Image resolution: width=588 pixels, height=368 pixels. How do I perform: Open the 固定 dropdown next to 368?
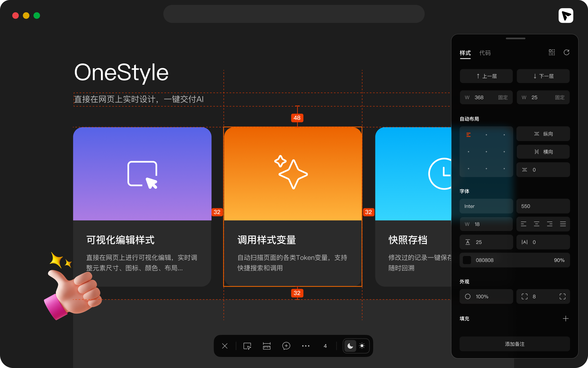pyautogui.click(x=503, y=97)
